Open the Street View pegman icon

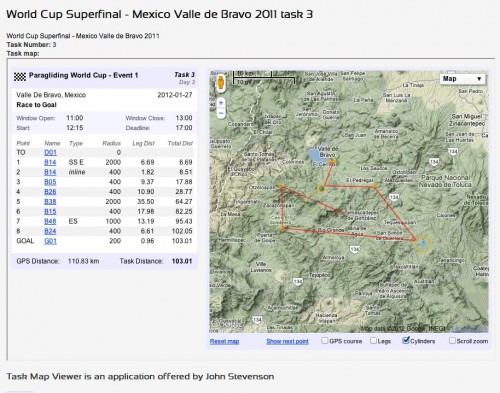pos(221,82)
